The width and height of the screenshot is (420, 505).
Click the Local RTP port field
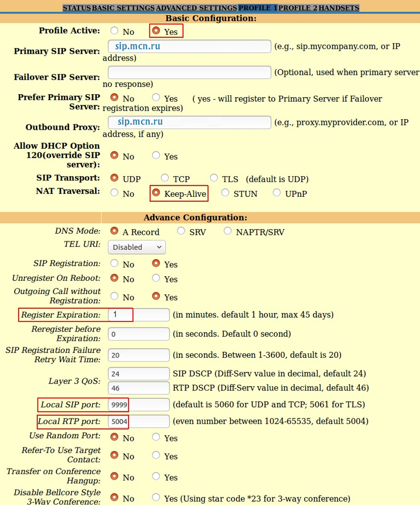[x=139, y=422]
